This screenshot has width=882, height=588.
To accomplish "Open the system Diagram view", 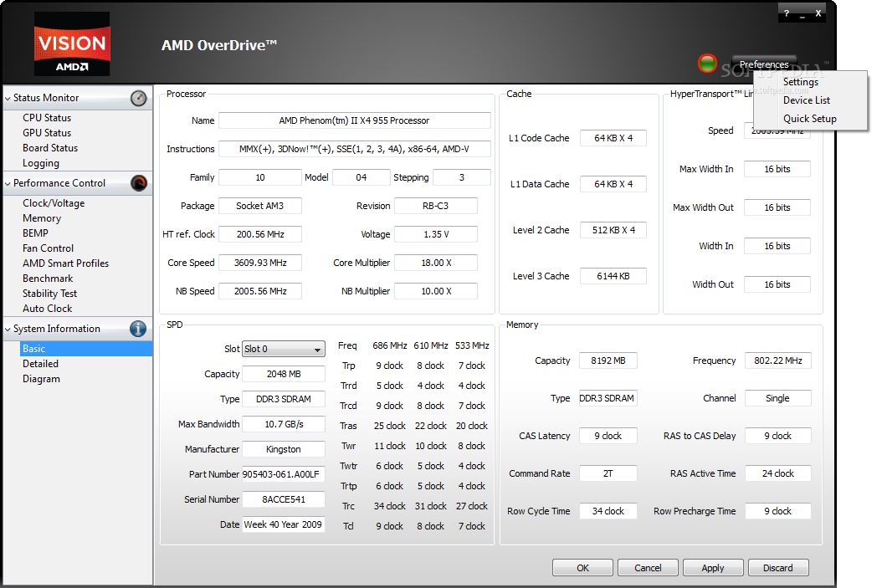I will pyautogui.click(x=41, y=379).
